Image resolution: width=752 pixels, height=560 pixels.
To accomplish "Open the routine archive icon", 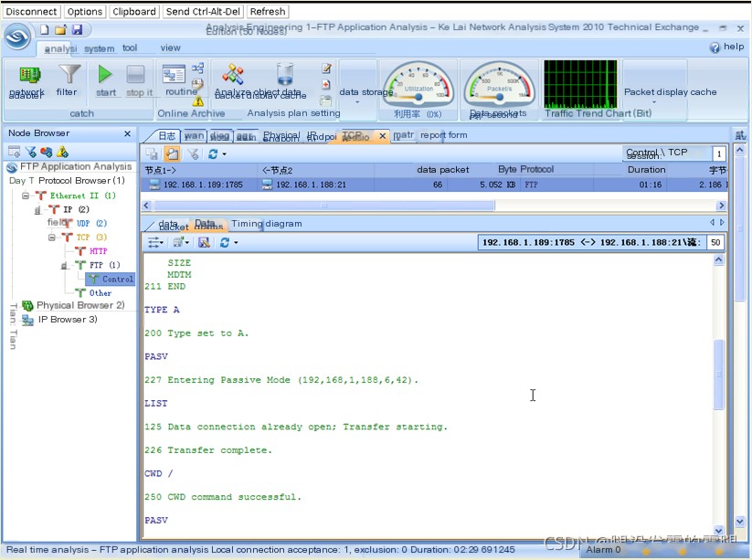I will 174,74.
